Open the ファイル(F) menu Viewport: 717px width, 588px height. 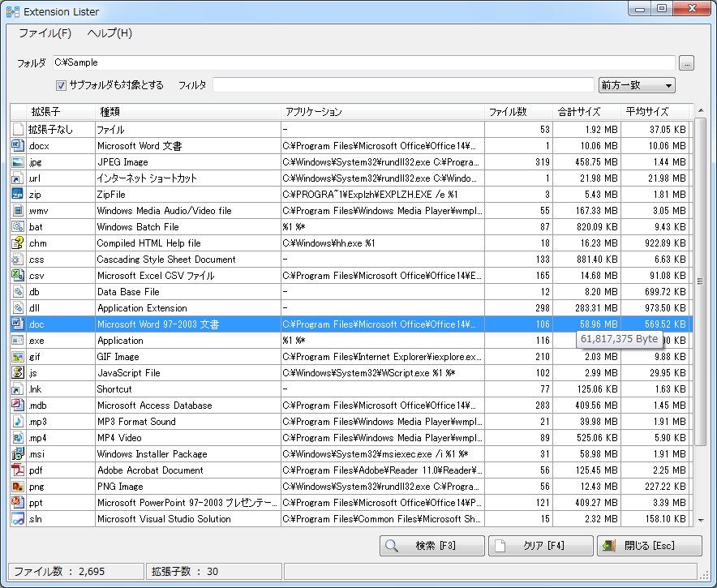click(45, 33)
